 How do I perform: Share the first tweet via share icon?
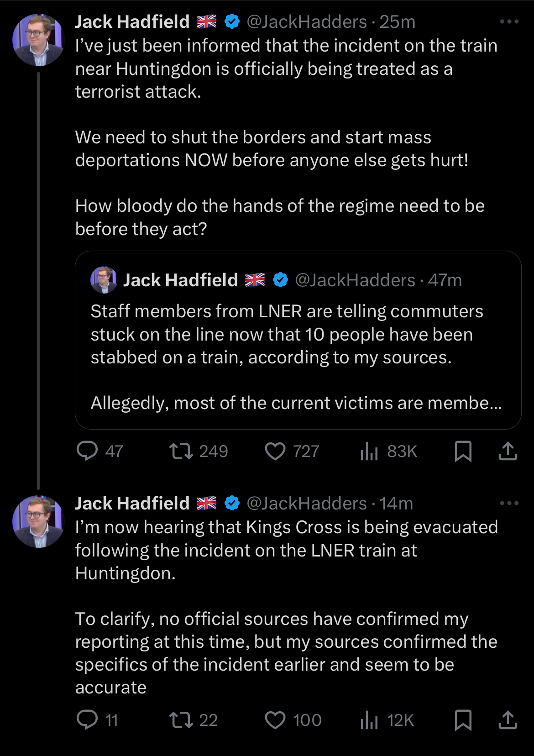(x=508, y=451)
